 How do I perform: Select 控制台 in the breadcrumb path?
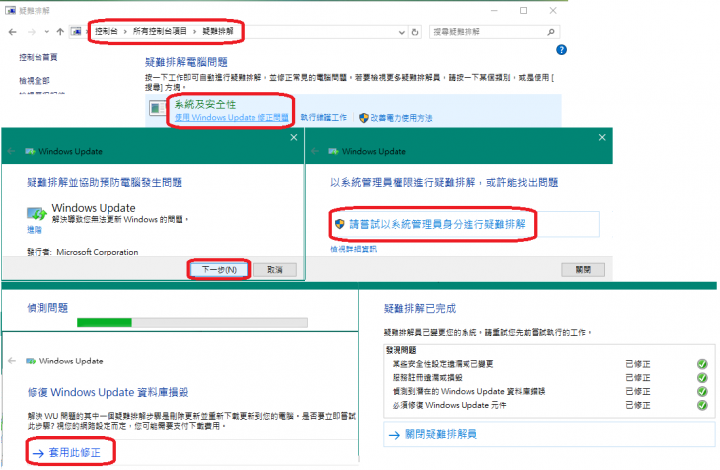106,31
